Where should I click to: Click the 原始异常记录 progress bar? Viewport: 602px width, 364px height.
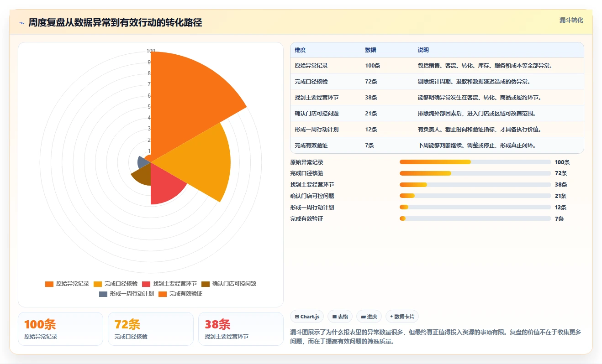point(475,162)
